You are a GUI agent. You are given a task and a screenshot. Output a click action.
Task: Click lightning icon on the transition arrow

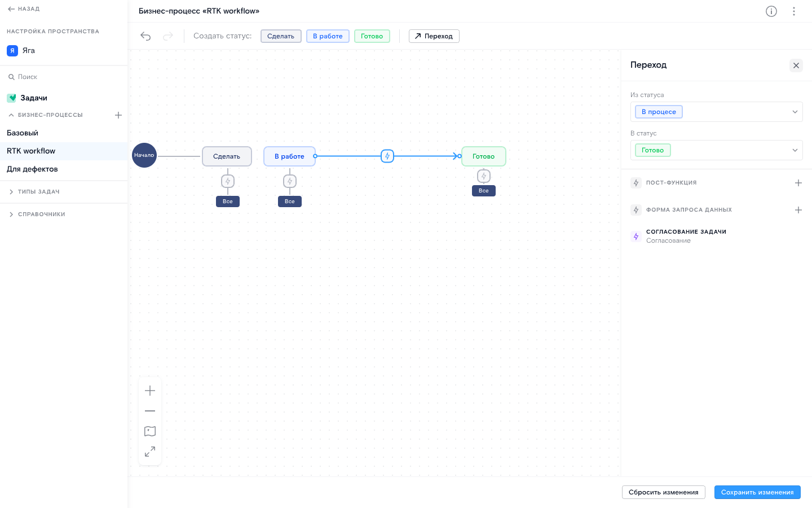point(387,156)
